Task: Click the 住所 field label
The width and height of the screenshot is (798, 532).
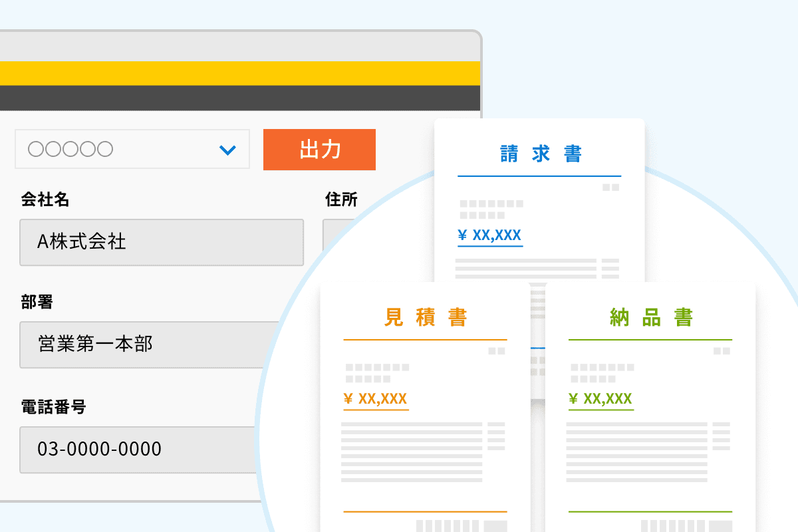Action: pyautogui.click(x=341, y=199)
